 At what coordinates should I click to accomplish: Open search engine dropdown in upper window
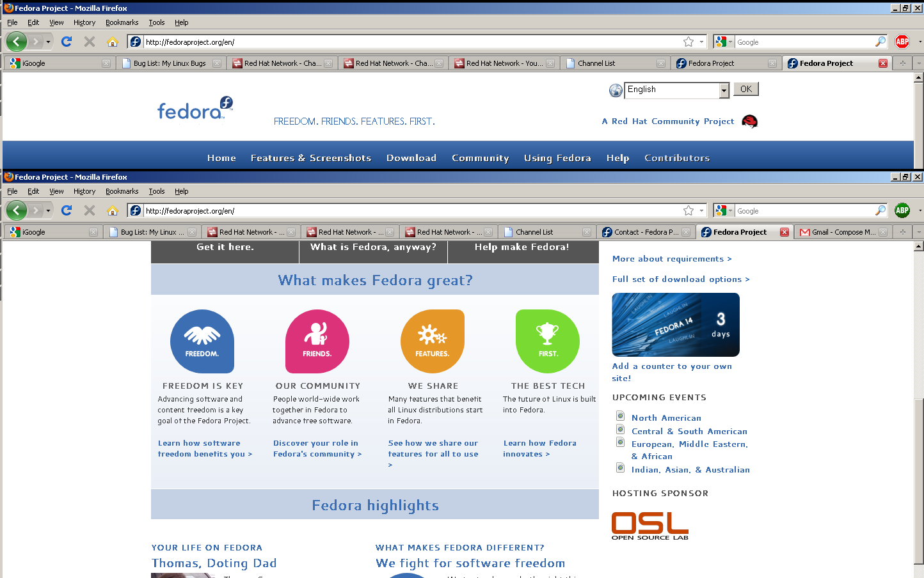724,42
